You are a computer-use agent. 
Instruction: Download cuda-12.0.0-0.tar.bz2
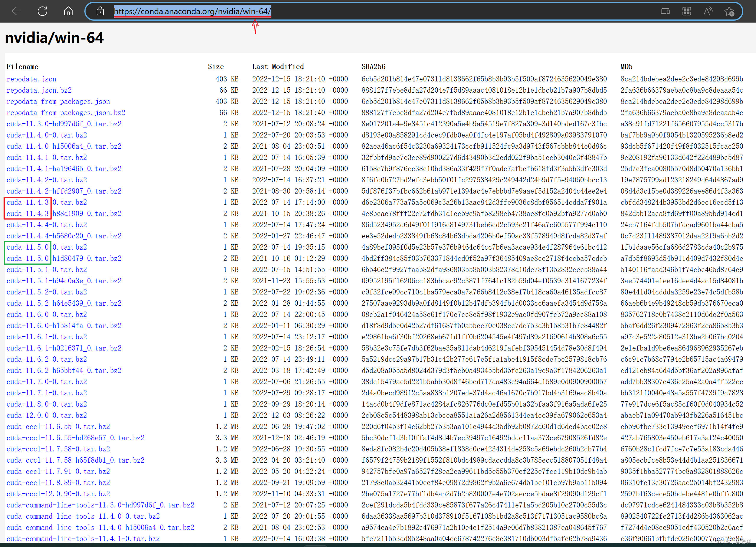click(x=47, y=415)
